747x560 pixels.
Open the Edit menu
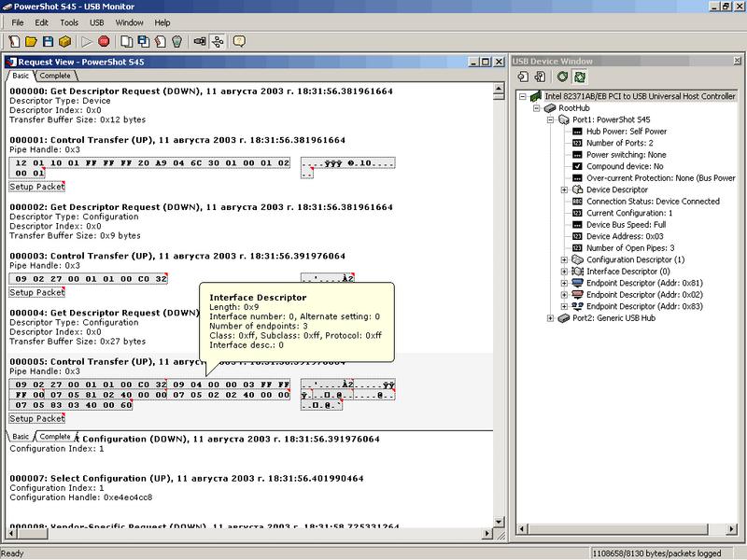41,22
